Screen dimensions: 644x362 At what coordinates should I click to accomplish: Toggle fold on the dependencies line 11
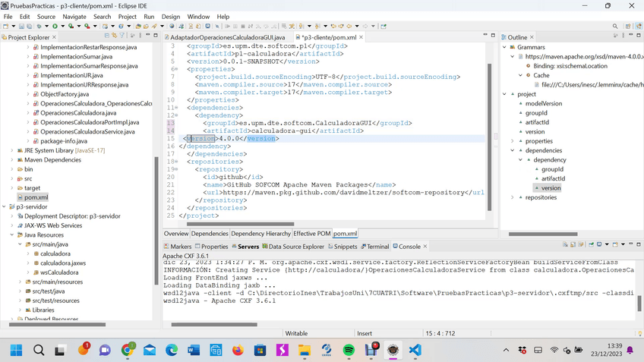176,108
